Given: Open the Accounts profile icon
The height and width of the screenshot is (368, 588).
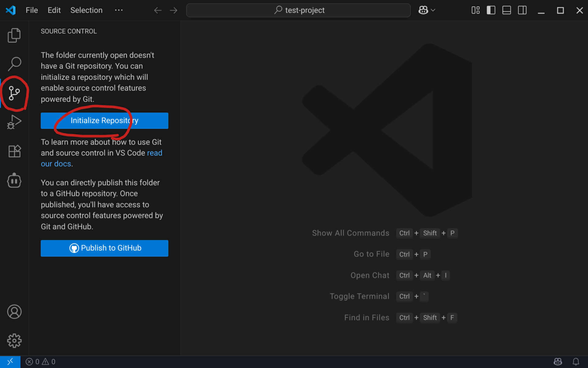Looking at the screenshot, I should pos(14,312).
